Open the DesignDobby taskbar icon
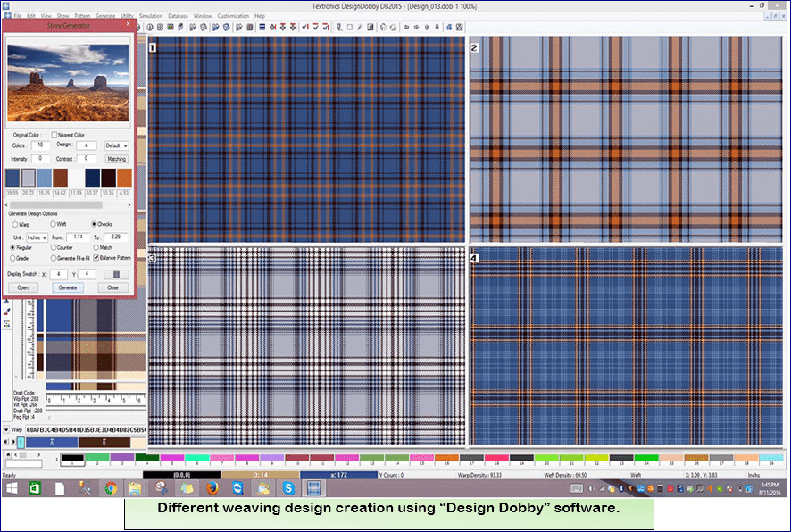This screenshot has height=532, width=791. [313, 488]
